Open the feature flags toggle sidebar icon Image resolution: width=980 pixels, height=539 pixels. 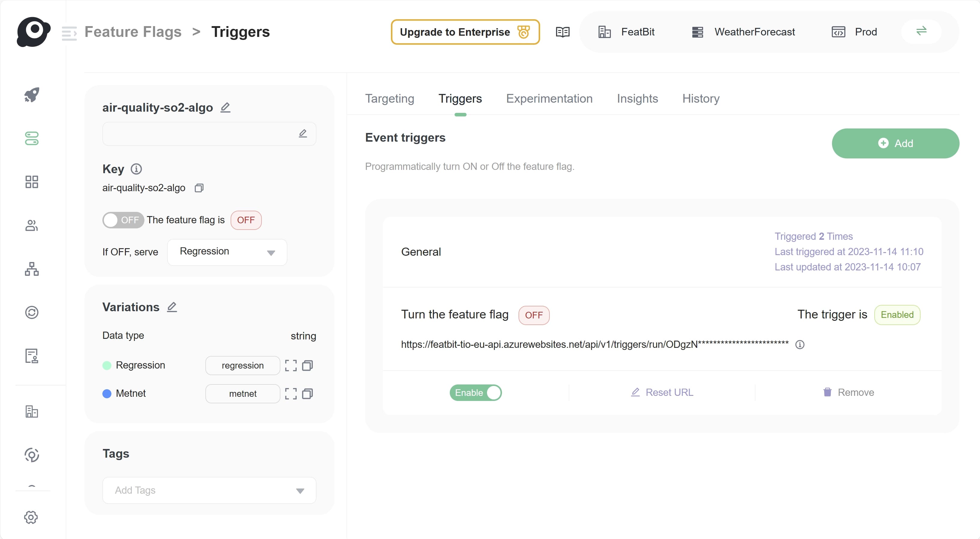pyautogui.click(x=32, y=138)
